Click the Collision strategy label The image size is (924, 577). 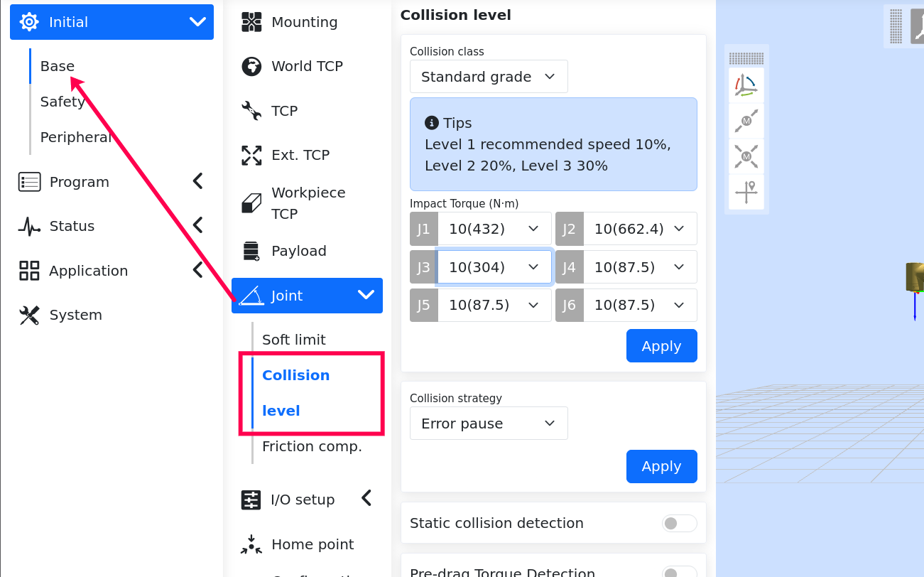click(x=456, y=399)
